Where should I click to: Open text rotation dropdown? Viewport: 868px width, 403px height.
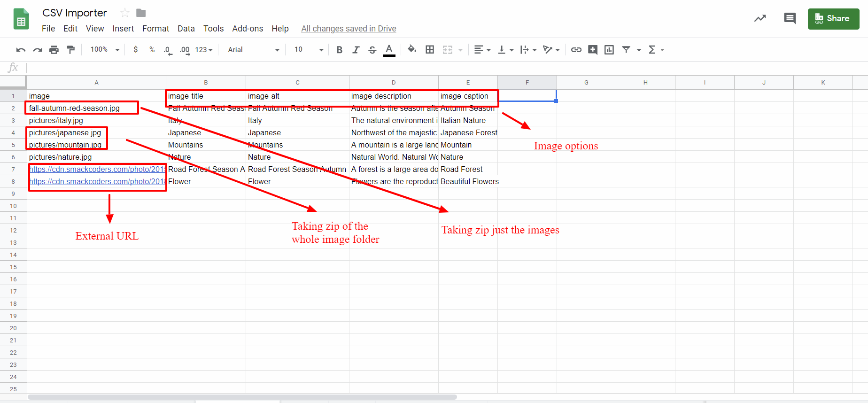coord(551,50)
